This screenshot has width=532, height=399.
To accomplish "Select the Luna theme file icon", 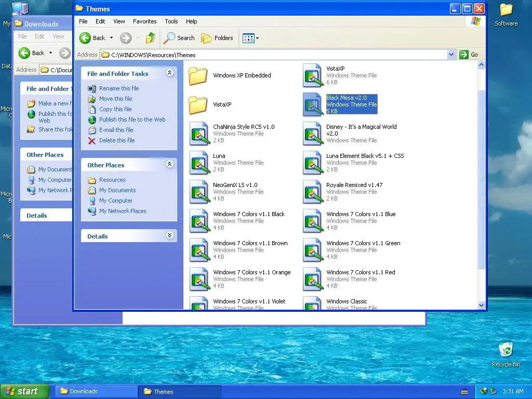I will point(199,163).
